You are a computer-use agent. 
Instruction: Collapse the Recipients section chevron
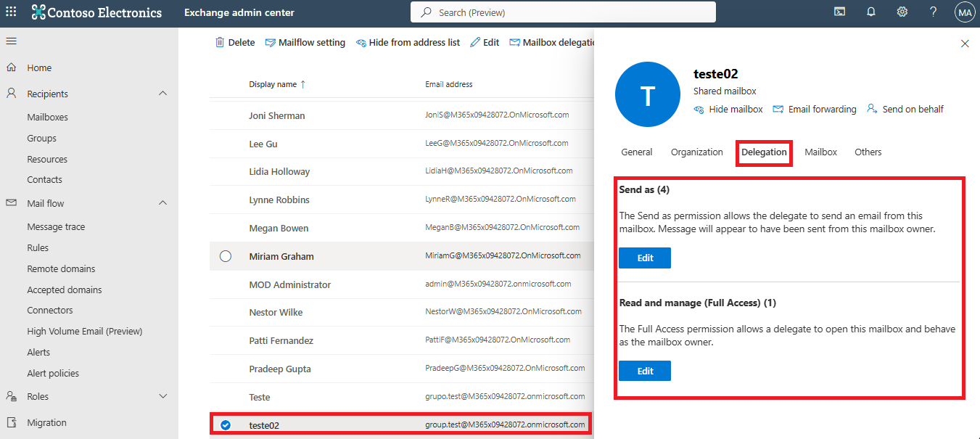[162, 94]
